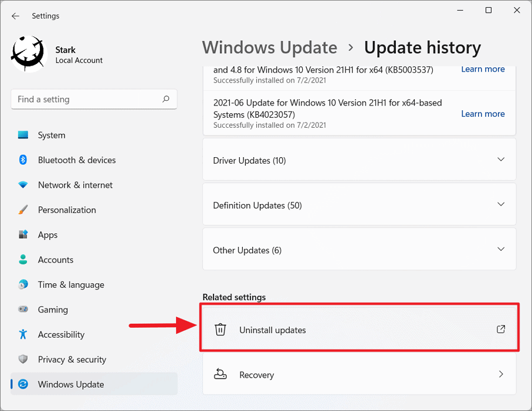Click the Time & language globe icon

pos(23,284)
